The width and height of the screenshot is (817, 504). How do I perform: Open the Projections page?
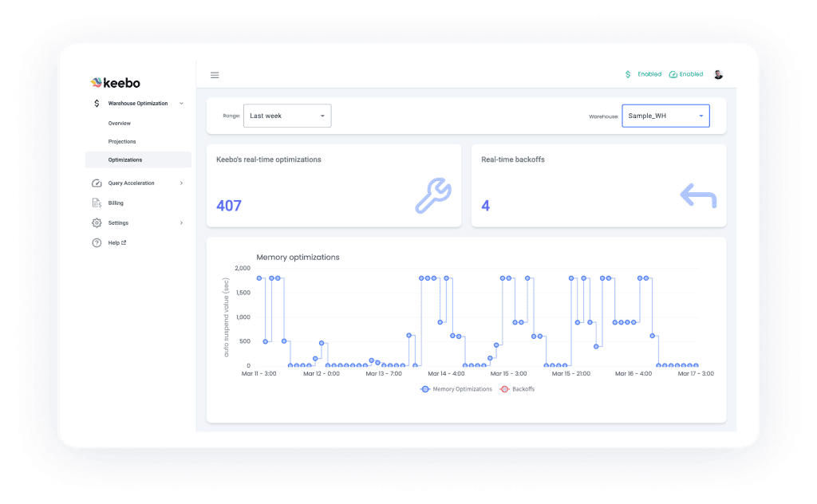pyautogui.click(x=122, y=141)
